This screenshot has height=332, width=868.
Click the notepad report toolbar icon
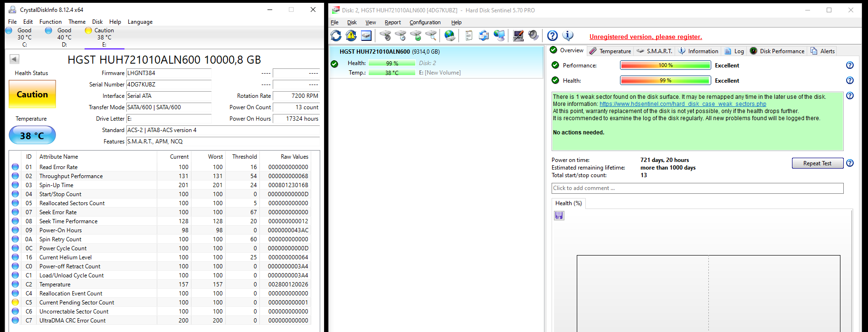click(468, 36)
